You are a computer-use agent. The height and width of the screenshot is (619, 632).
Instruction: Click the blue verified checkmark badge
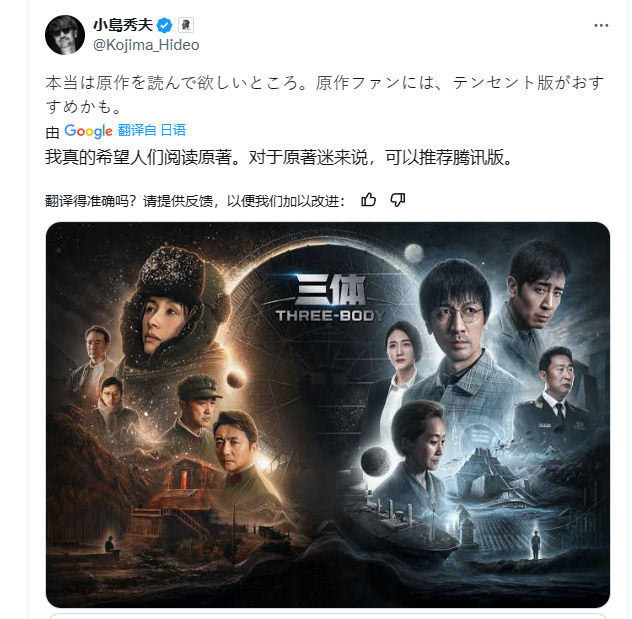click(164, 25)
